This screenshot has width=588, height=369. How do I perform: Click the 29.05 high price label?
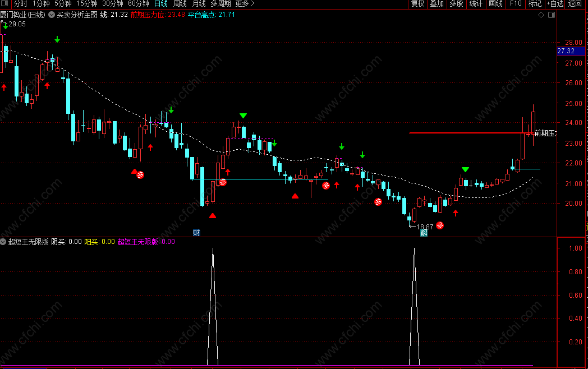click(x=17, y=24)
